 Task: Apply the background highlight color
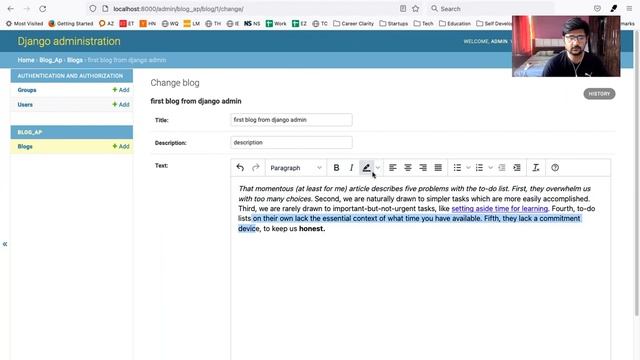click(x=366, y=168)
